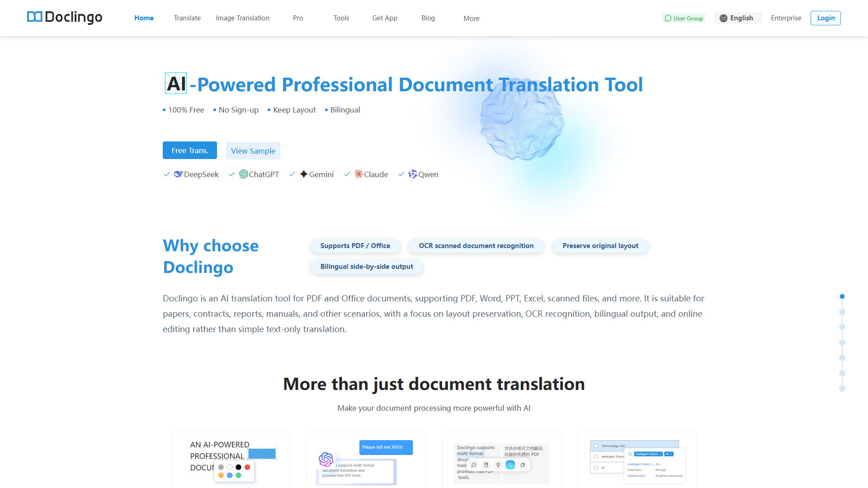
Task: Expand the More menu
Action: (x=472, y=19)
